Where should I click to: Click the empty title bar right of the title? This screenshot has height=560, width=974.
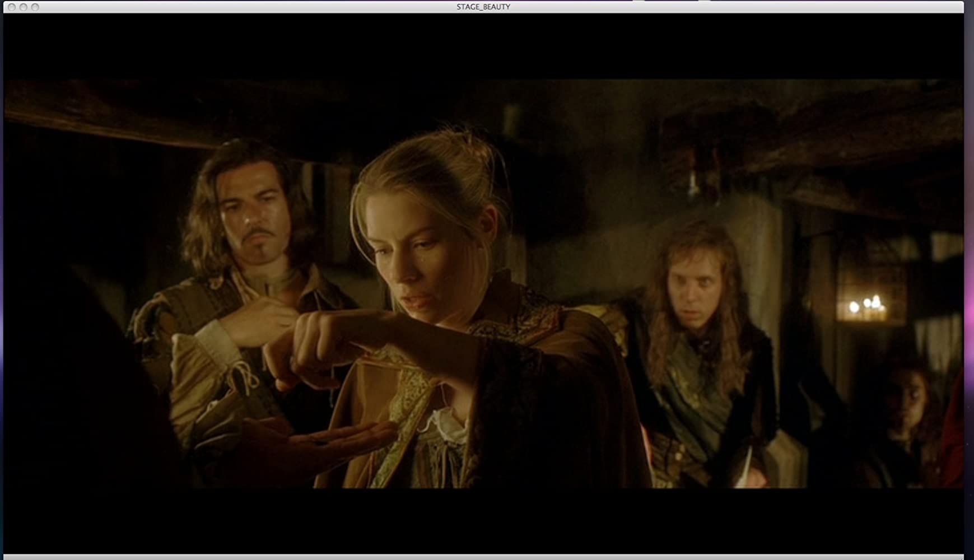(x=728, y=7)
